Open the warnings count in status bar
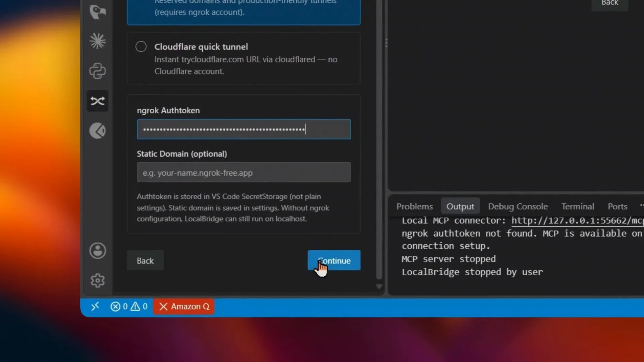 [139, 306]
